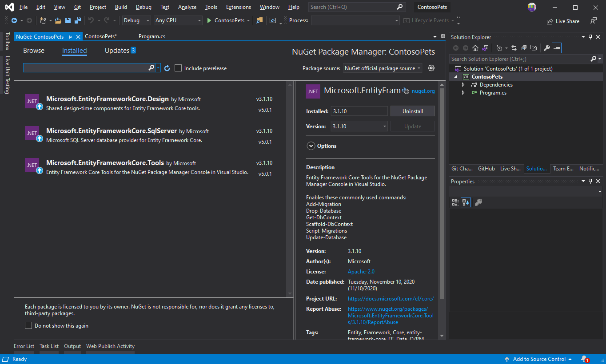The image size is (606, 364).
Task: Click the Undo toolbar arrow
Action: [91, 20]
